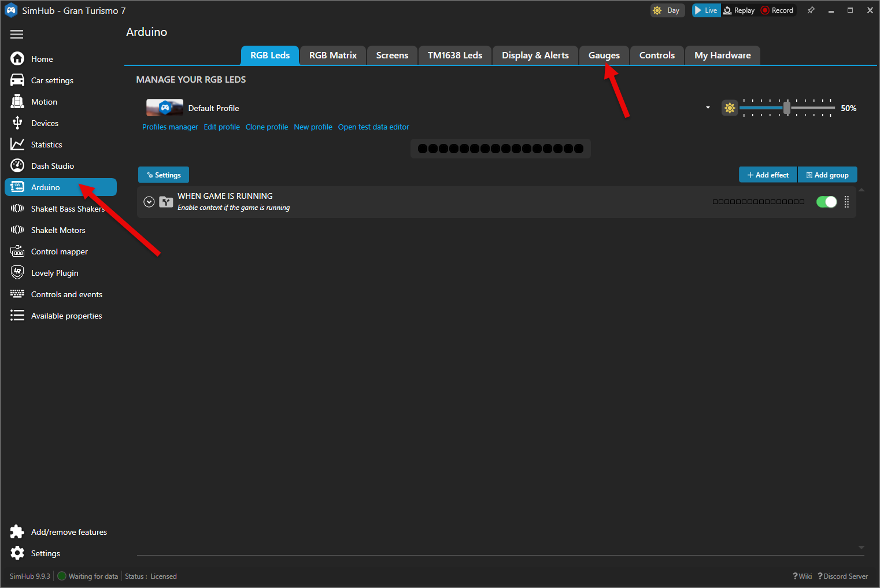Click the Control mapper icon

point(17,251)
